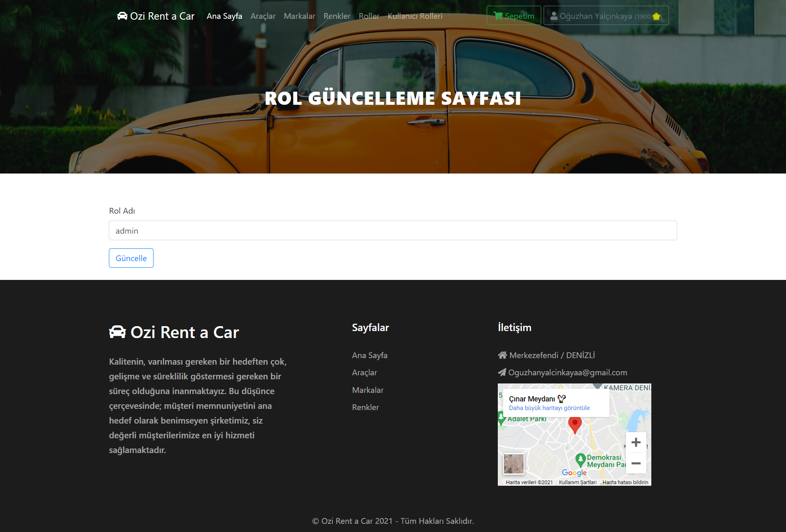This screenshot has height=532, width=786.
Task: Navigate to Markalar in top menu
Action: click(299, 16)
